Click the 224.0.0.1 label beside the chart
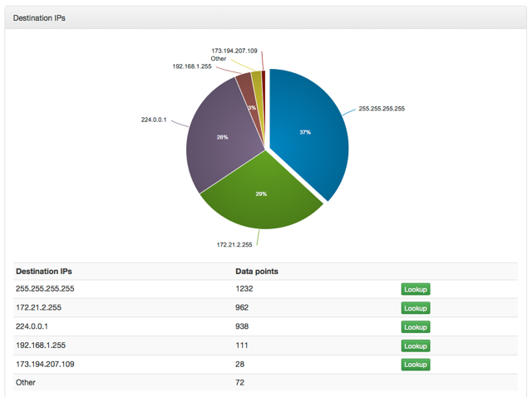Image resolution: width=532 pixels, height=397 pixels. pos(154,120)
